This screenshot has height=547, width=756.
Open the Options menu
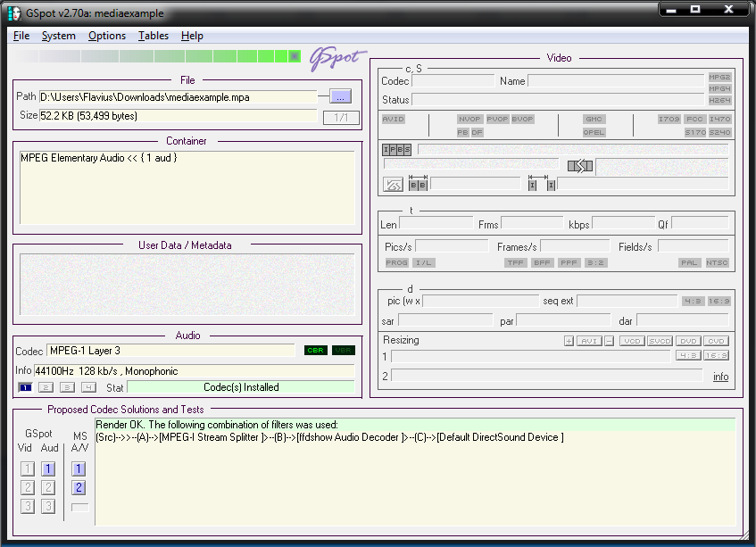coord(107,36)
